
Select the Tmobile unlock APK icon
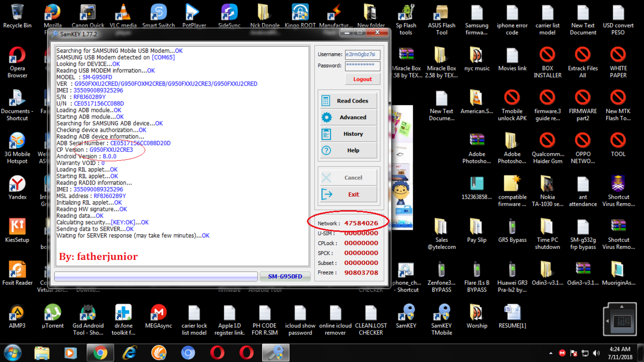pos(512,106)
